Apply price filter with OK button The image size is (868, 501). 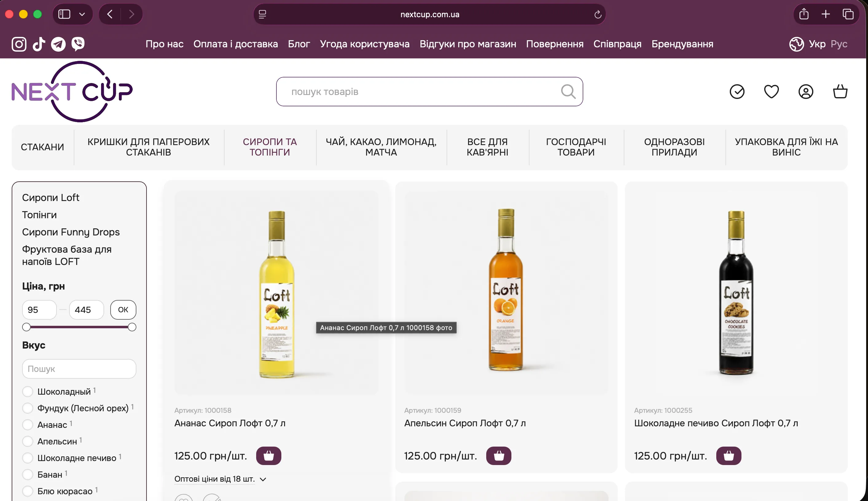tap(123, 310)
